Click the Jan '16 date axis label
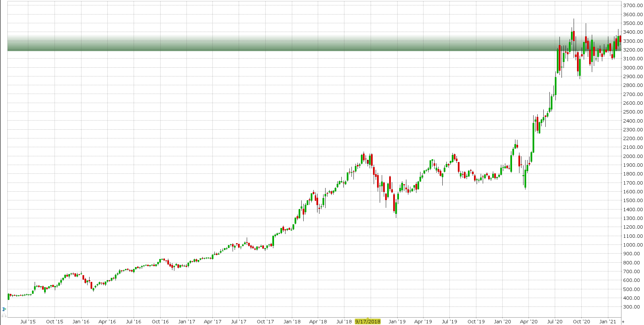Screen dimensions: 644x325 [81, 321]
